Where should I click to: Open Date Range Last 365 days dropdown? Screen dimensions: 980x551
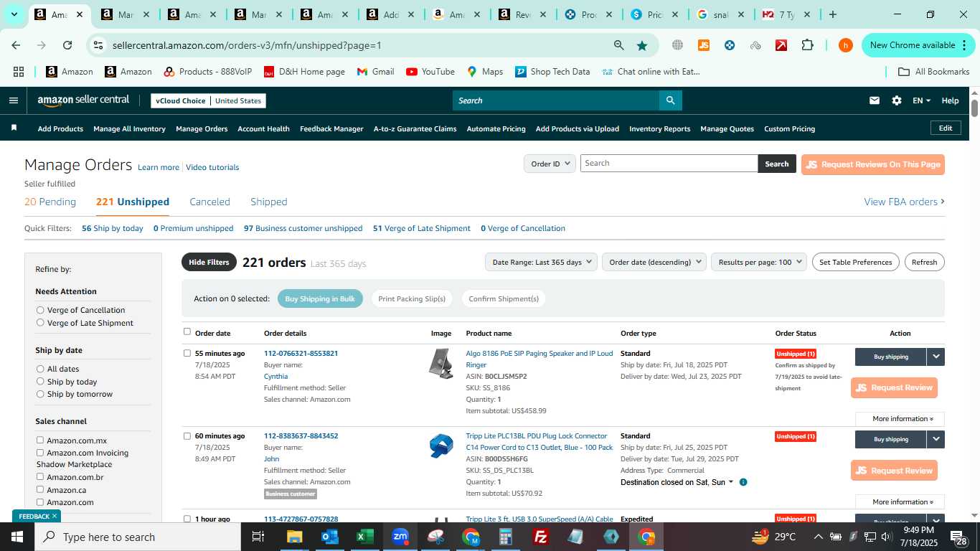click(x=541, y=262)
